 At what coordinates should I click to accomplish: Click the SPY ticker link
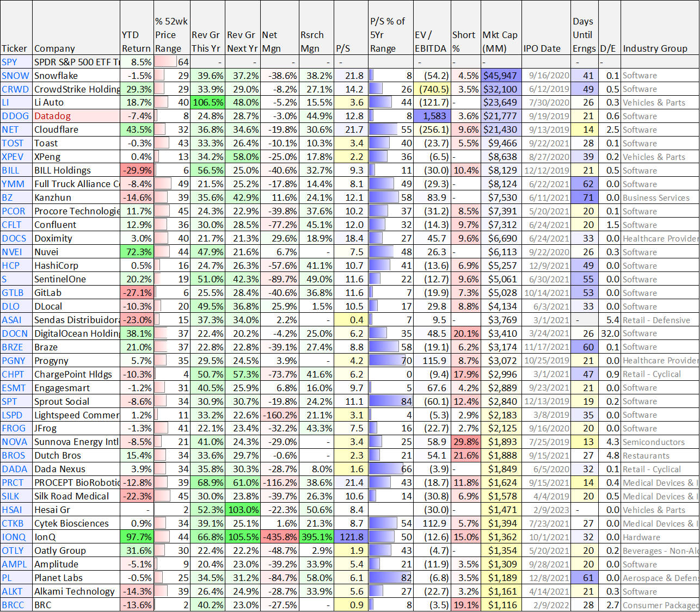coord(9,62)
